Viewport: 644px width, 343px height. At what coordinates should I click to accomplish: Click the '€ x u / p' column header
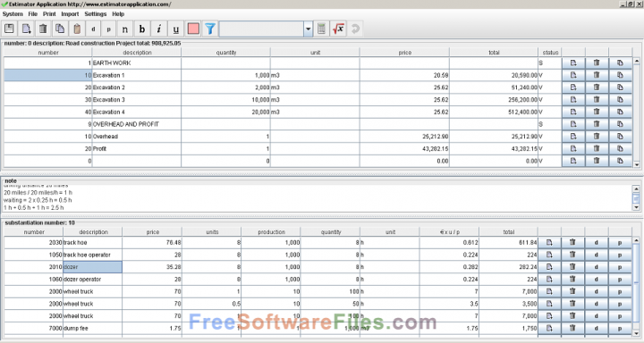coord(449,232)
